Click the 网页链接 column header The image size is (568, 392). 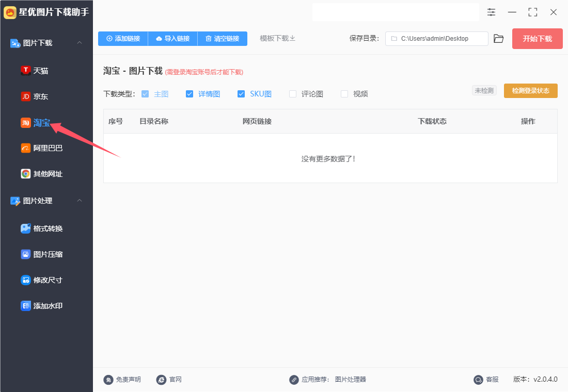tap(257, 121)
